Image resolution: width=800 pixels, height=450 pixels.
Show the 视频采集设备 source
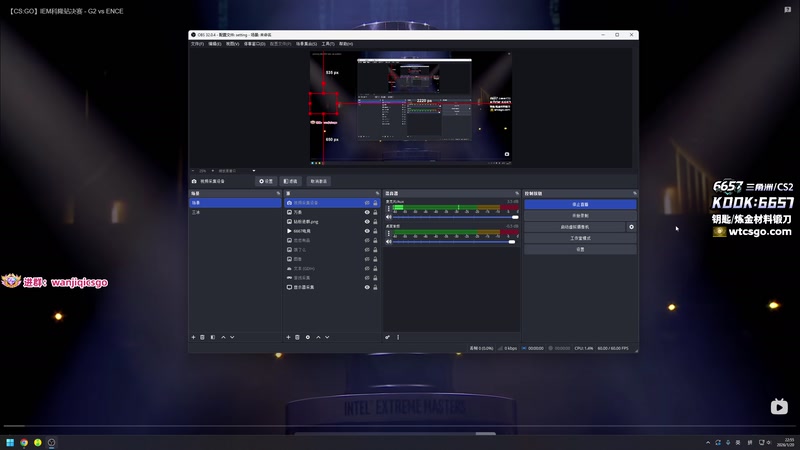tap(367, 203)
